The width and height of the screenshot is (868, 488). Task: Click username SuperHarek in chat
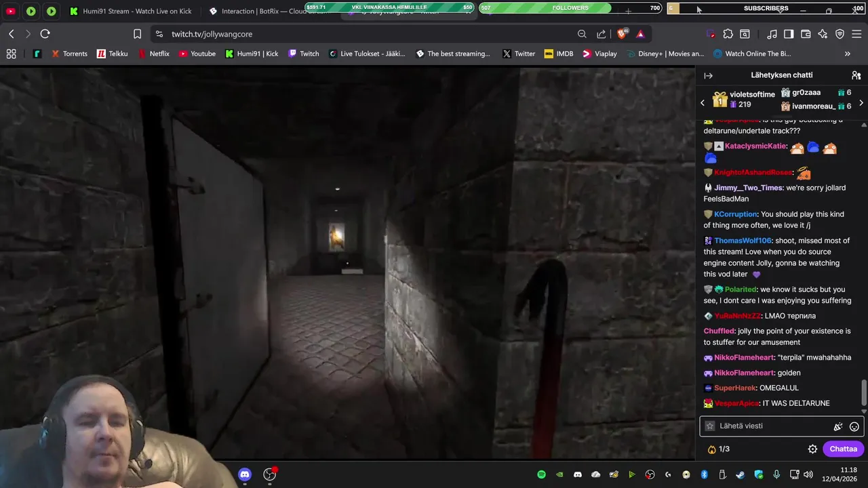(x=734, y=388)
